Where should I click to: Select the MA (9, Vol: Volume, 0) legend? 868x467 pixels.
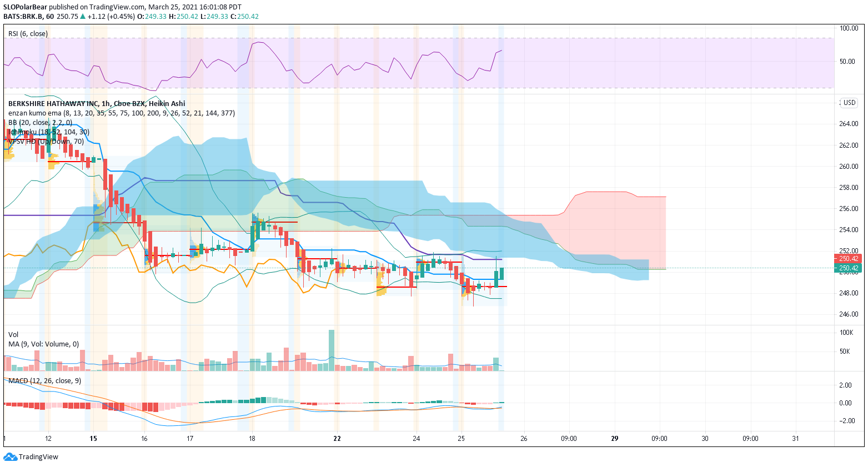(x=43, y=344)
